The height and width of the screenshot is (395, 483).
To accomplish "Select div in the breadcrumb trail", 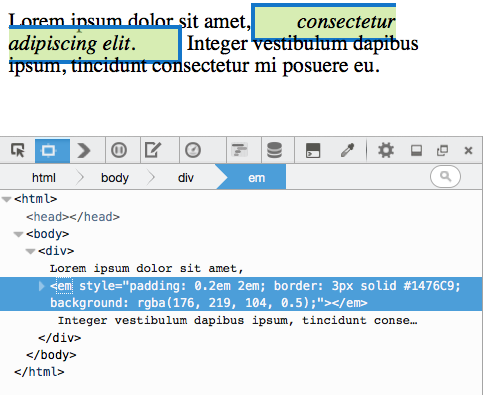I will point(185,178).
